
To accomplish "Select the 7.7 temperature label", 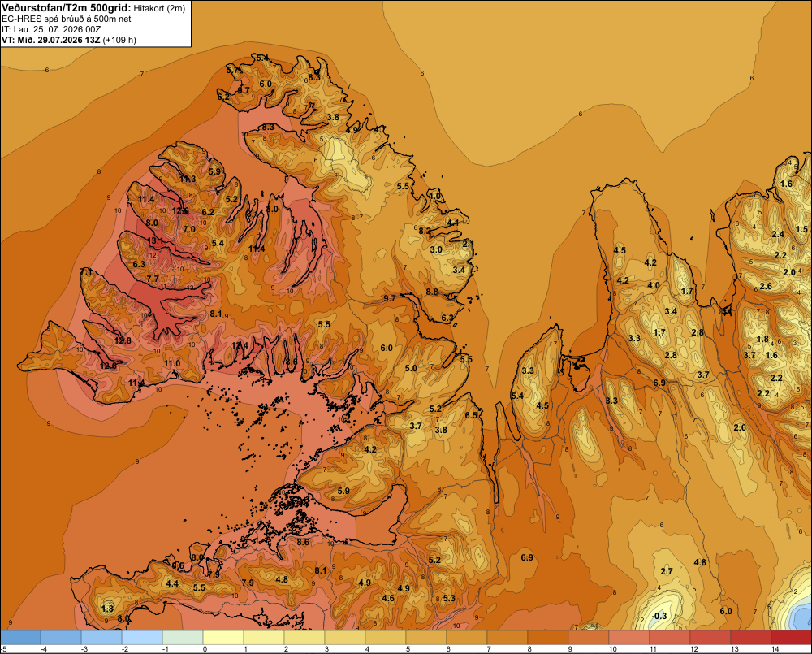I will pyautogui.click(x=153, y=279).
